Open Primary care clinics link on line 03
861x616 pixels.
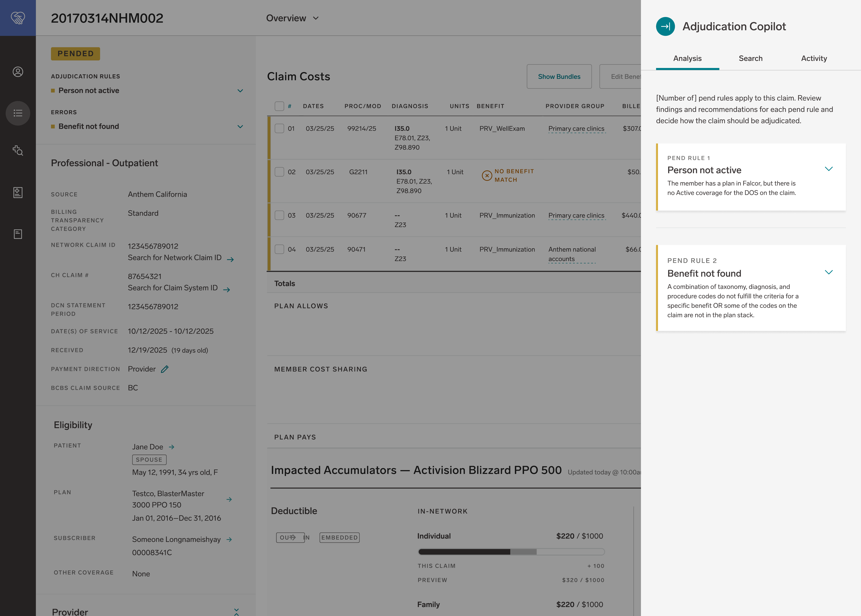[x=576, y=215]
